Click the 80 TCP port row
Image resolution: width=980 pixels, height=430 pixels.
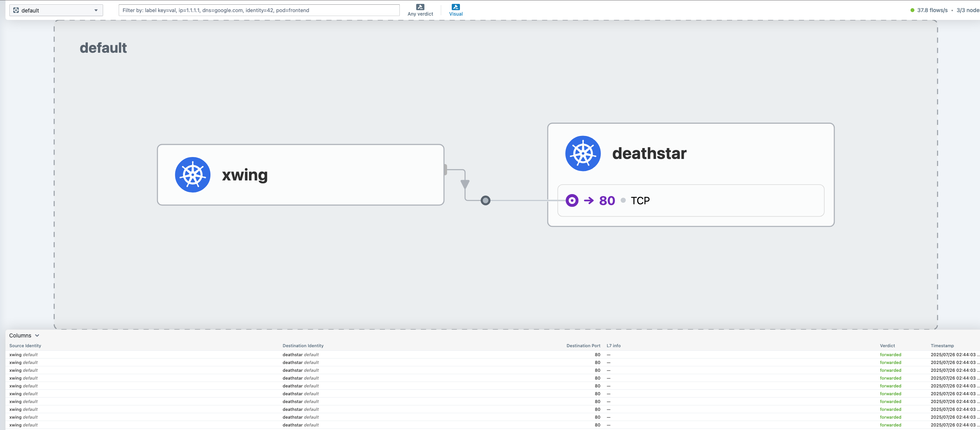click(x=690, y=200)
